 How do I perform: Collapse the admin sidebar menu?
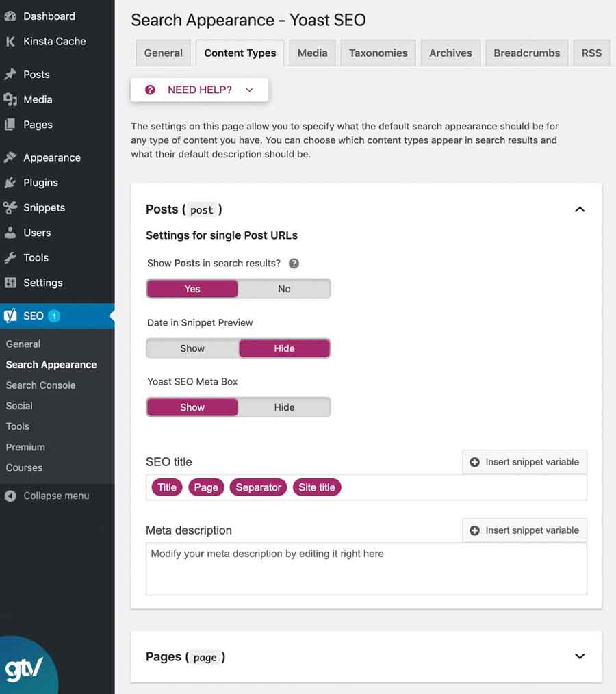[x=48, y=496]
